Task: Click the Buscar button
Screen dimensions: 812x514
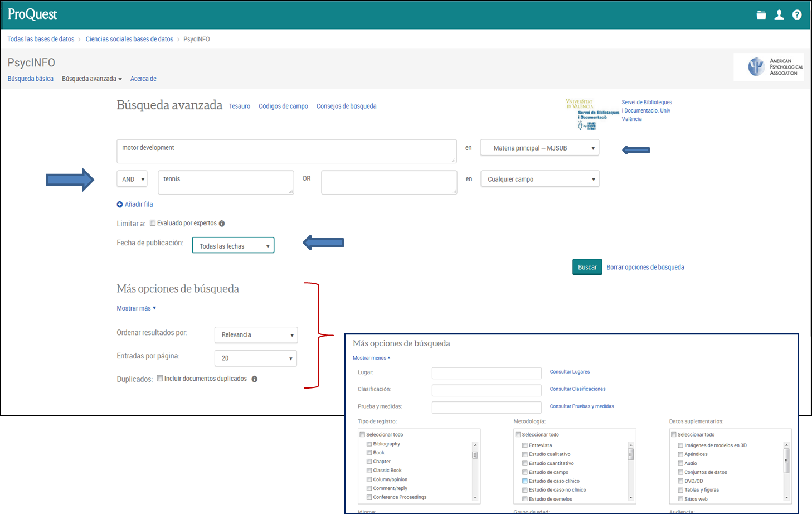Action: coord(587,267)
